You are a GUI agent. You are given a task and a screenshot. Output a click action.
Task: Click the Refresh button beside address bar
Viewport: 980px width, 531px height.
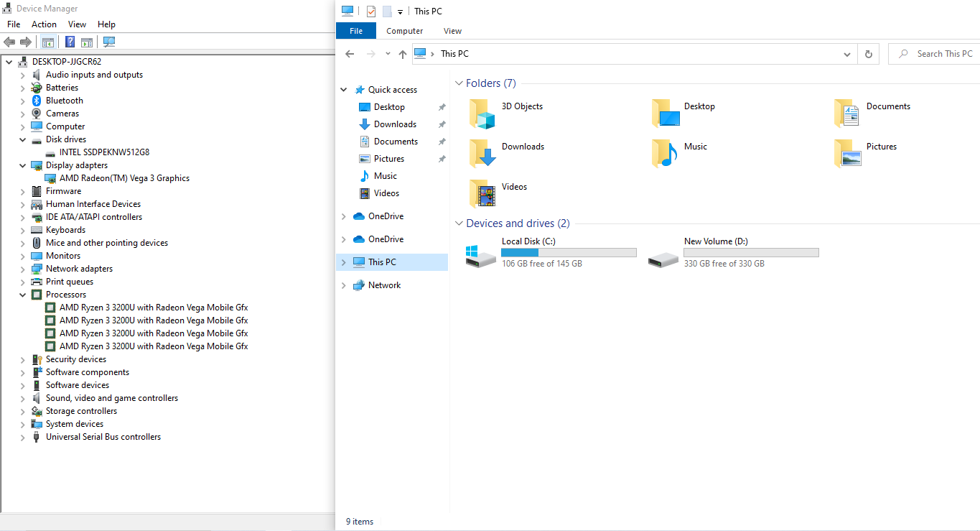tap(868, 54)
